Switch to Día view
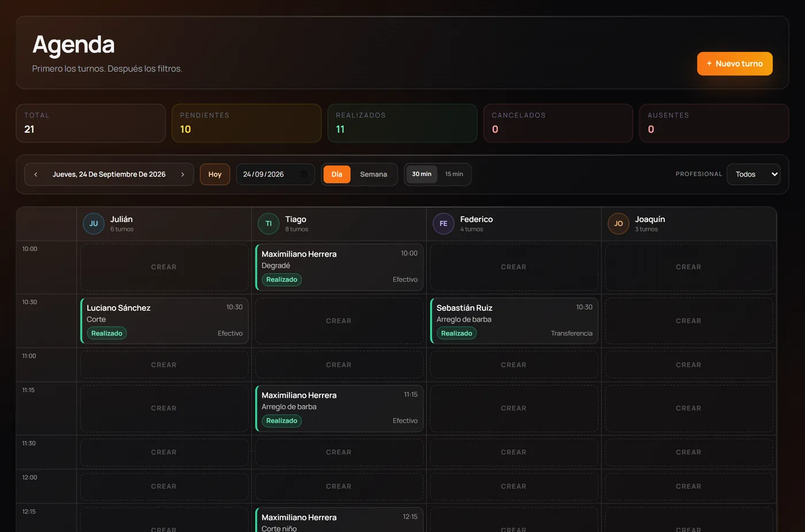 coord(337,174)
